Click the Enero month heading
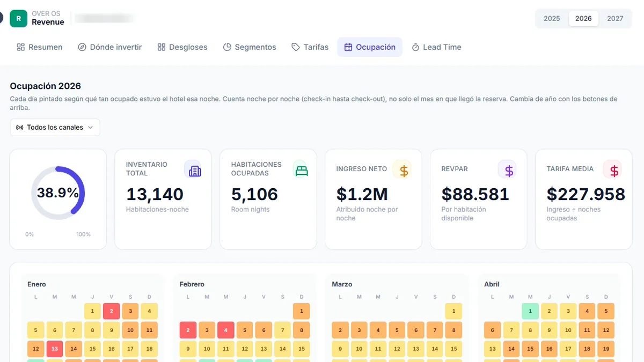 tap(36, 284)
